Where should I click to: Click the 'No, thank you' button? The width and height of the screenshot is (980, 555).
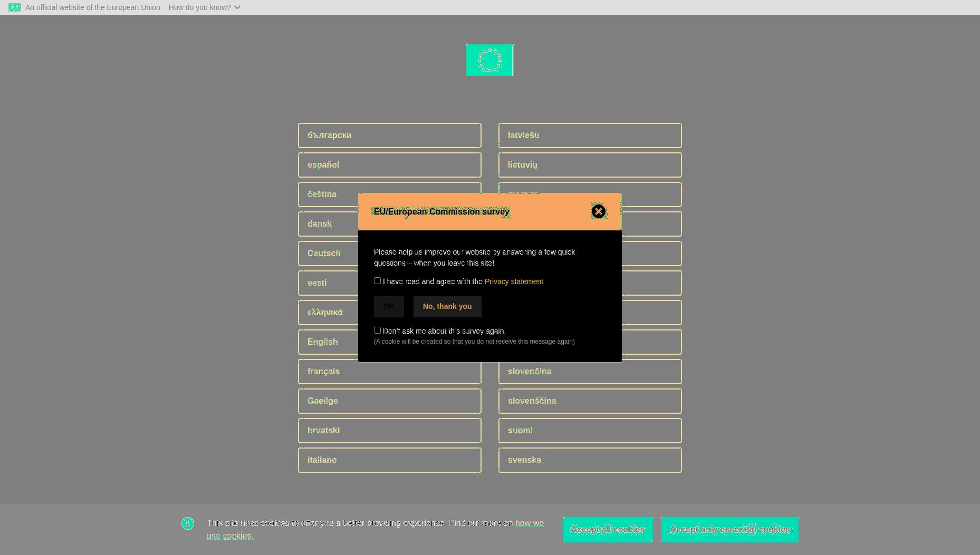click(x=447, y=306)
